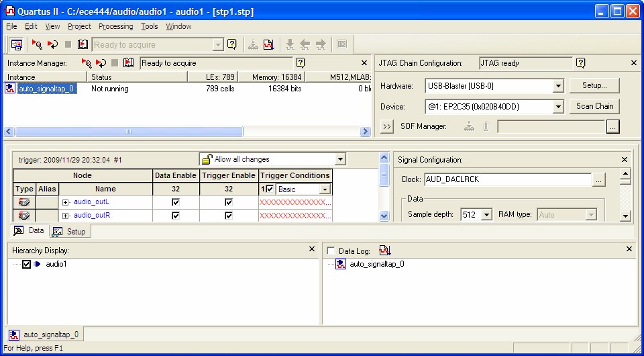Open the Sample depth dropdown

[x=486, y=215]
